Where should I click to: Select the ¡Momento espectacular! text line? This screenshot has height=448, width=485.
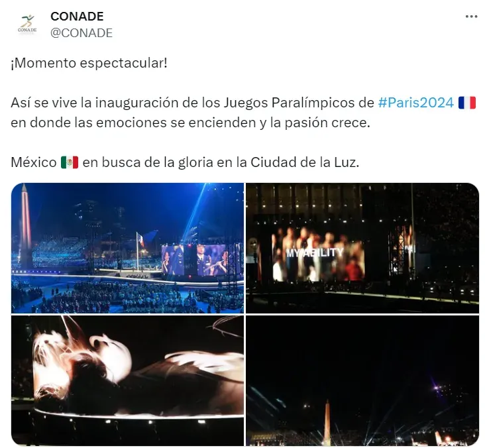(x=89, y=63)
